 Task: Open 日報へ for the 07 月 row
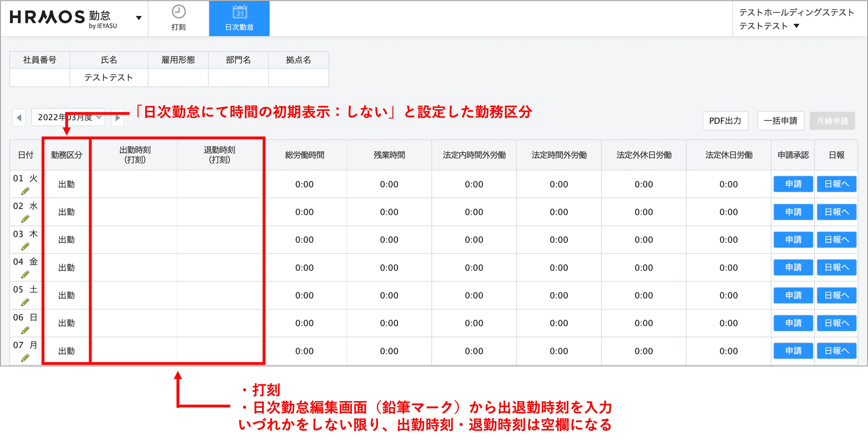(x=837, y=351)
